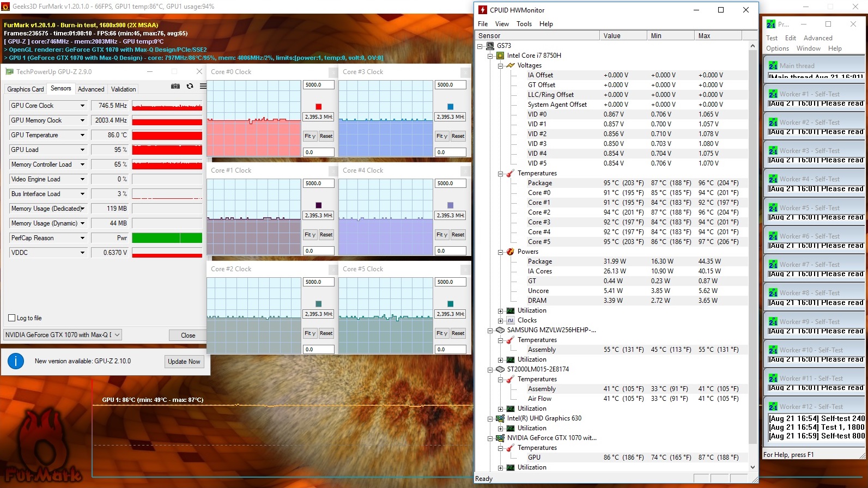The width and height of the screenshot is (868, 488).
Task: Open the Tools menu in HWMonitor
Action: (524, 24)
